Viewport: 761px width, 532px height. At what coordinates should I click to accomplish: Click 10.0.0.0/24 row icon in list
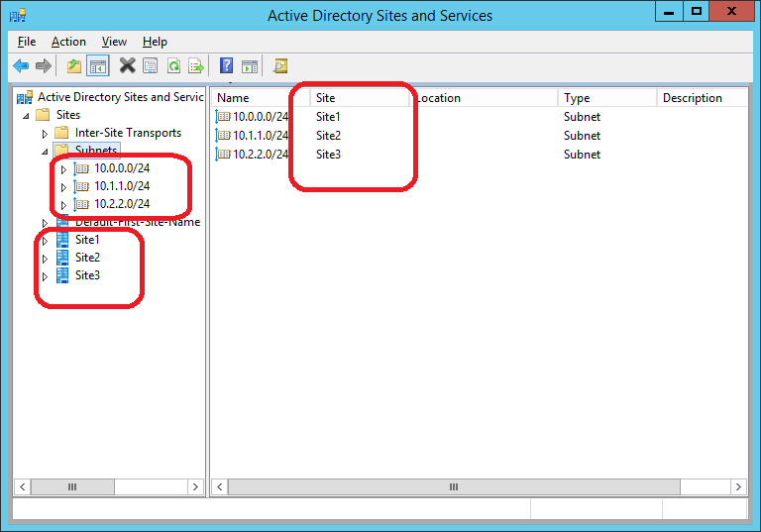[223, 117]
